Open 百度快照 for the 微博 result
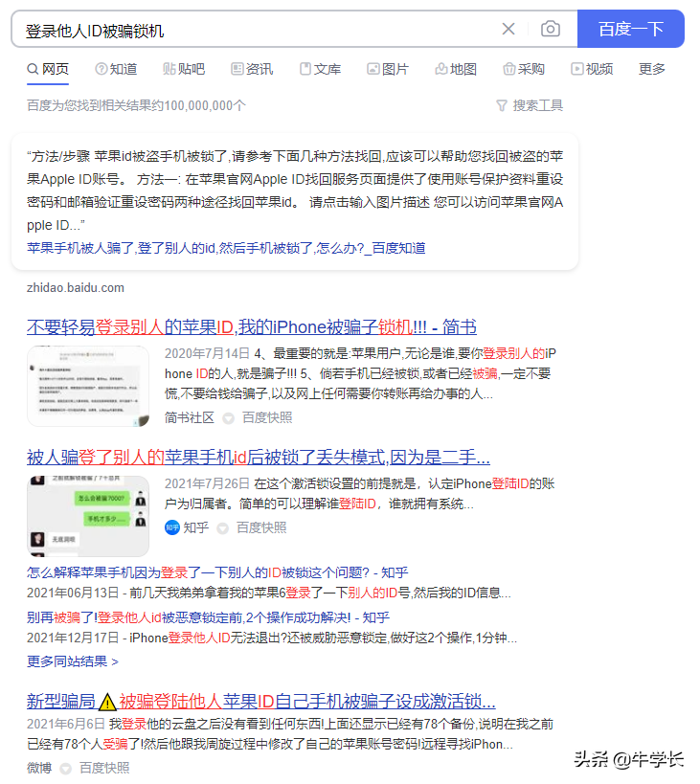Image resolution: width=700 pixels, height=784 pixels. tap(104, 768)
